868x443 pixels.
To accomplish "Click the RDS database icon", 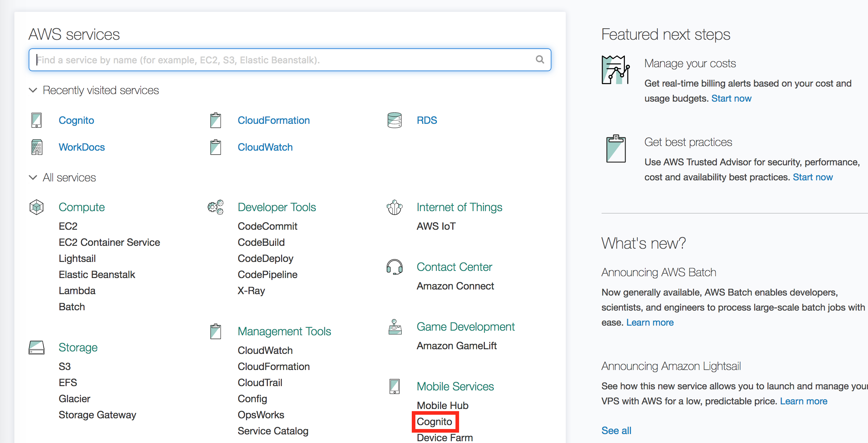I will pos(394,120).
